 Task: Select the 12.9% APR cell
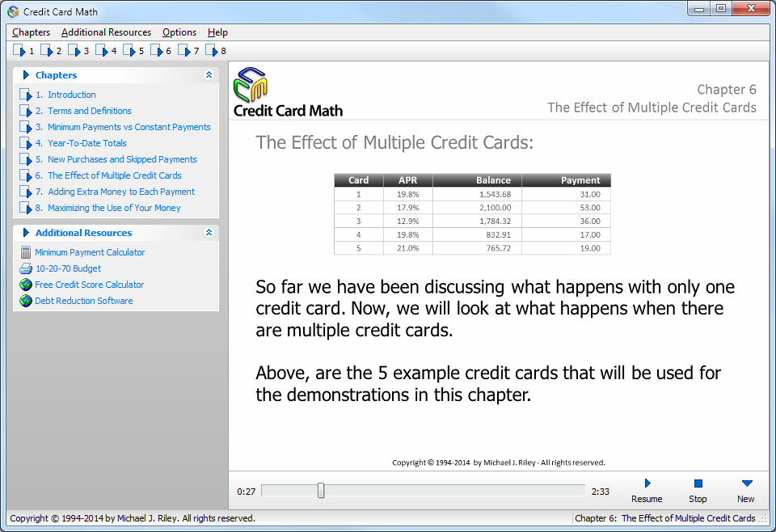coord(407,222)
